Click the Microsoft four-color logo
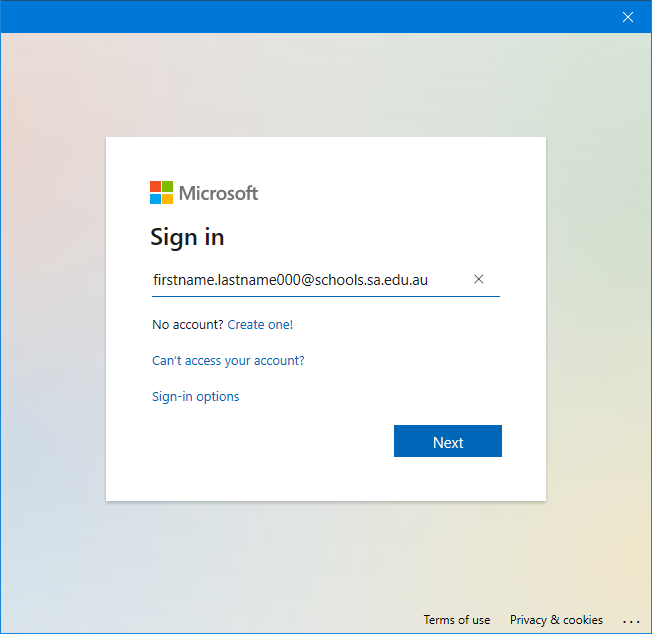The width and height of the screenshot is (652, 634). [x=161, y=192]
